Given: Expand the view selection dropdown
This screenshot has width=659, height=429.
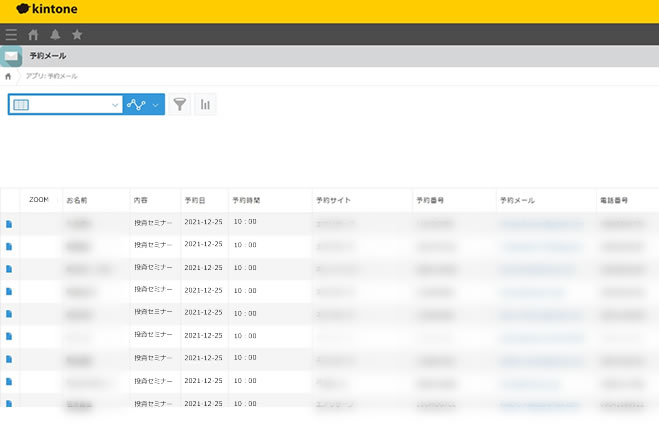Looking at the screenshot, I should click(115, 105).
